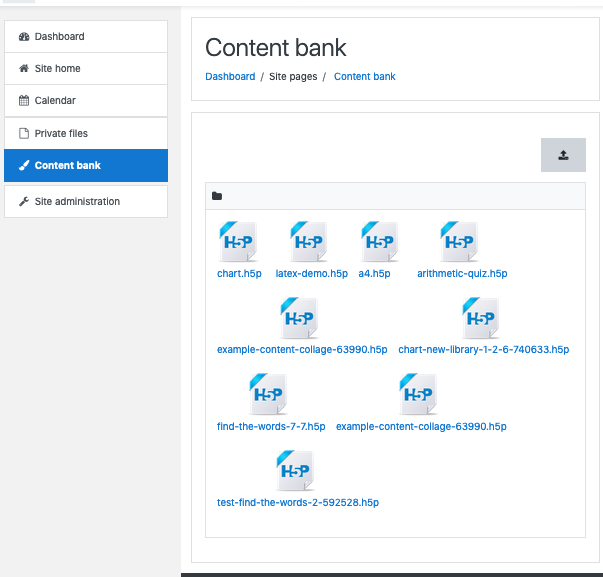Go to Dashboard in the sidebar

(x=86, y=37)
